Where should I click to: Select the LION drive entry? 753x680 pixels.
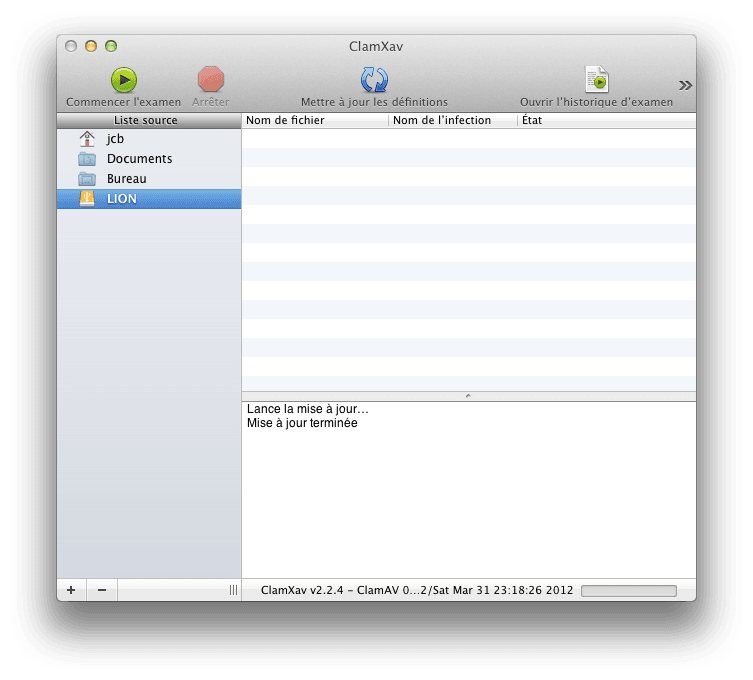point(122,199)
